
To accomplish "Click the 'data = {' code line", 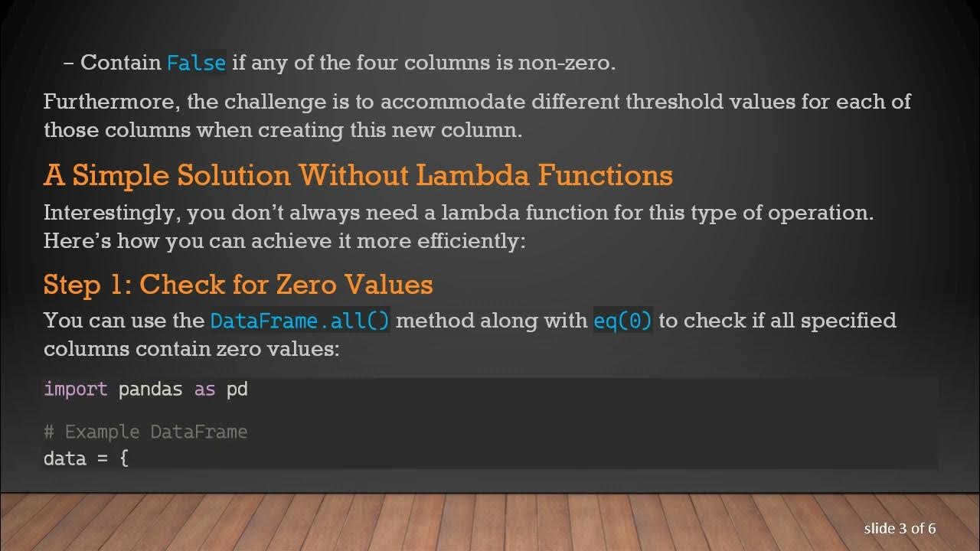I will pyautogui.click(x=86, y=459).
